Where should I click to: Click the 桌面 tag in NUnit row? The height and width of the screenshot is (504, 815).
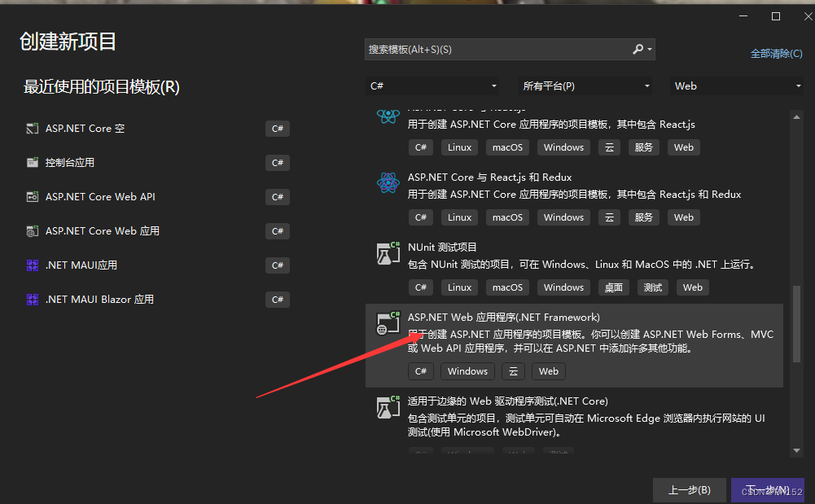click(x=613, y=287)
